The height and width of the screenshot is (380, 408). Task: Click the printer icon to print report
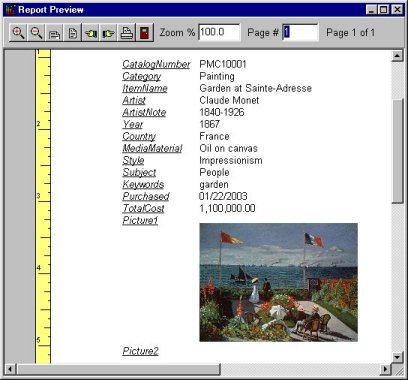coord(126,33)
